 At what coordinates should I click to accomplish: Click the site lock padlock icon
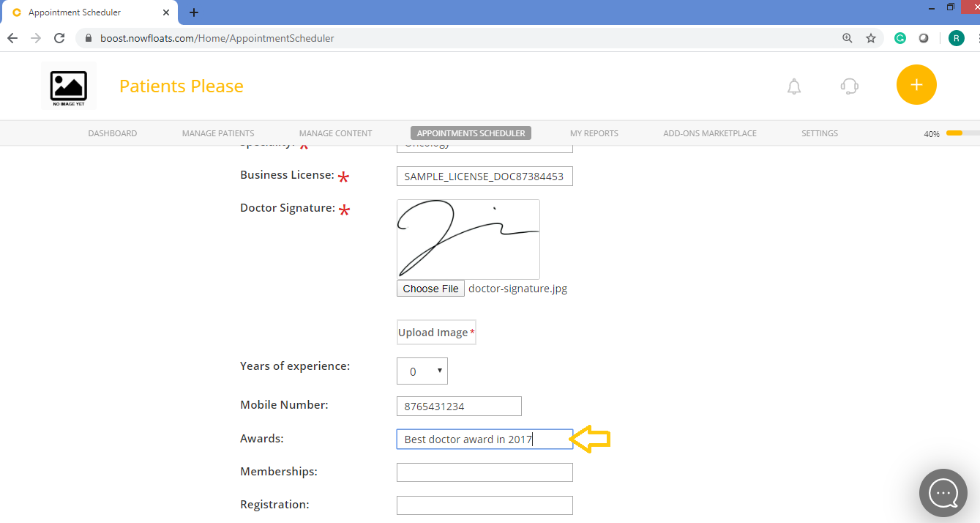pyautogui.click(x=88, y=38)
